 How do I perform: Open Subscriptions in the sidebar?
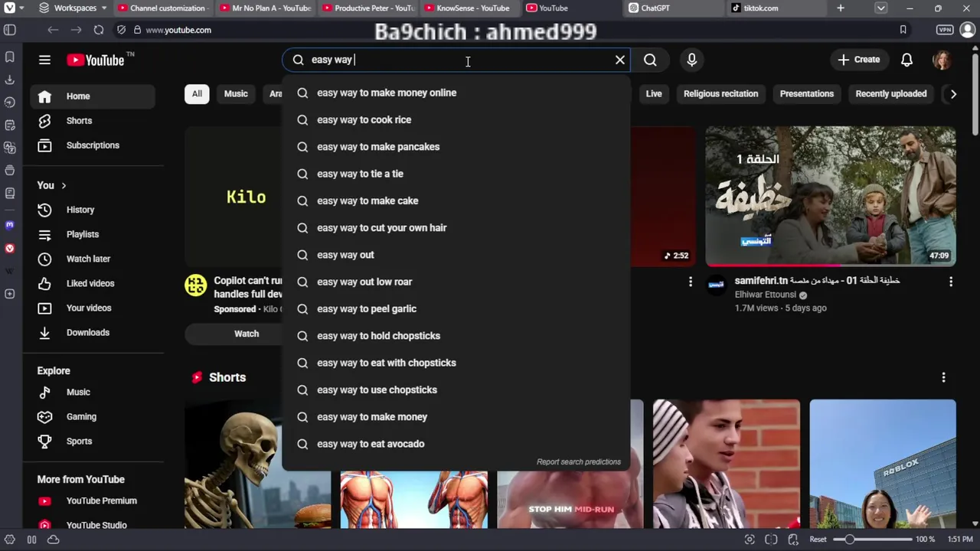point(93,145)
